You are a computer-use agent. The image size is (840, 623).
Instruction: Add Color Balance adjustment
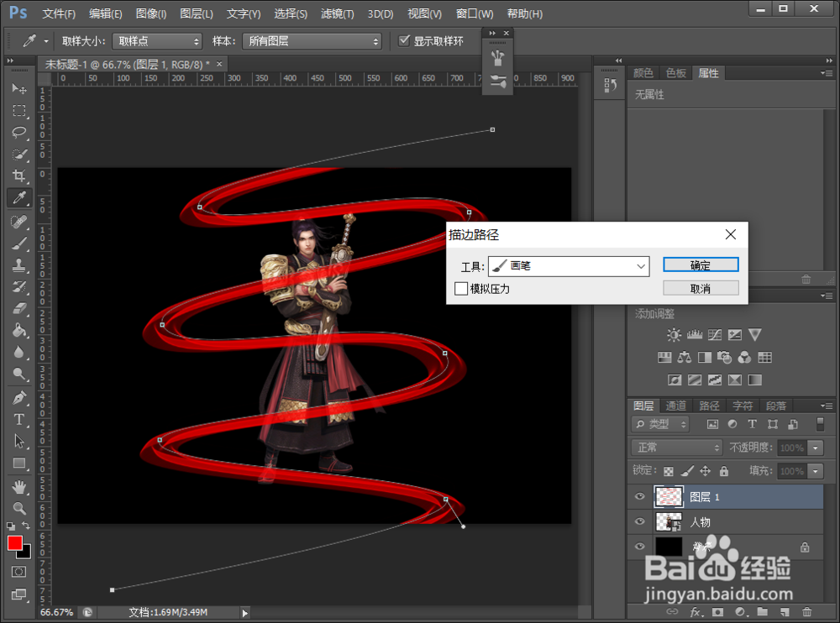click(684, 358)
